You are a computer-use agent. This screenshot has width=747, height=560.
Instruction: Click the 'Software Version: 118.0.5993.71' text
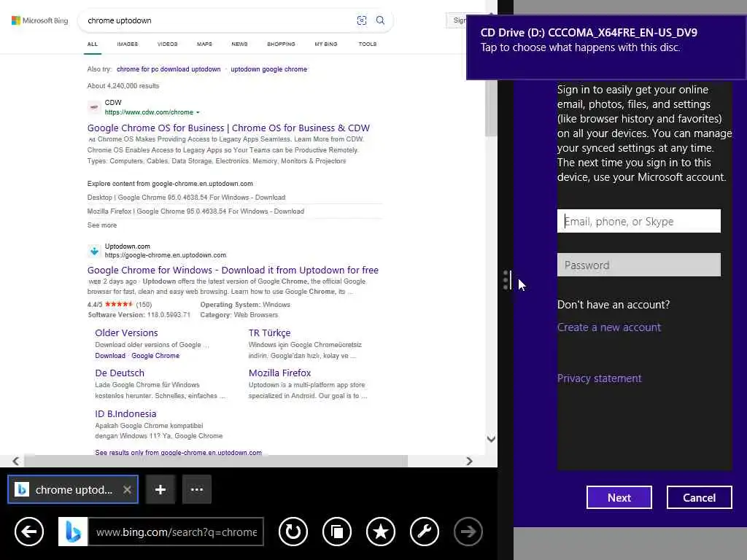point(139,315)
